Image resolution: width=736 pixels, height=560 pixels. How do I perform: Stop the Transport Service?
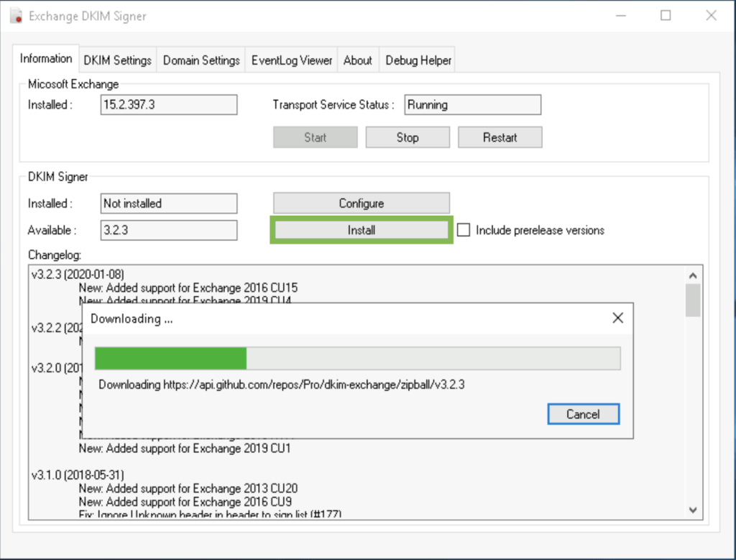click(x=408, y=137)
